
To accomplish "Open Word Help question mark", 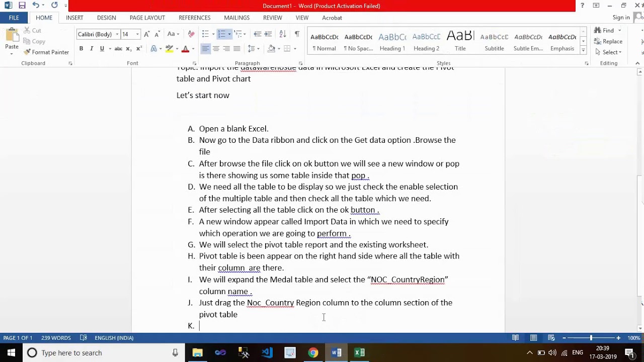I will pos(582,6).
